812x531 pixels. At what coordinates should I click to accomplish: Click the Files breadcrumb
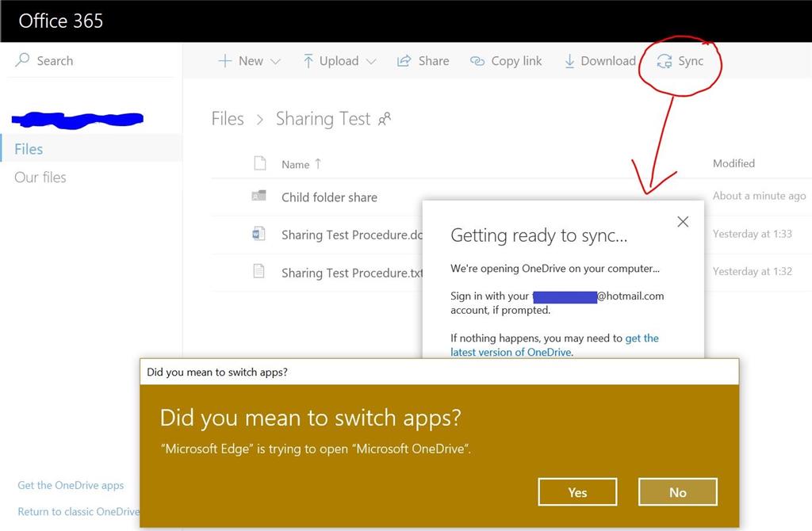(x=228, y=119)
